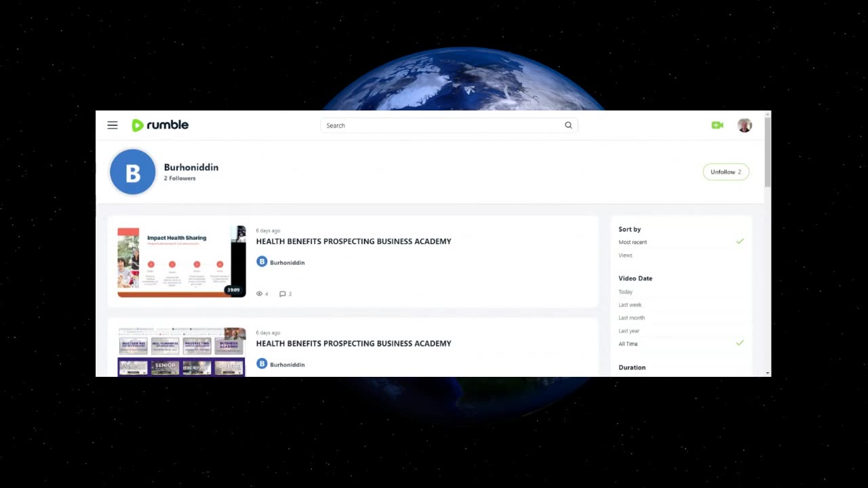Select All Time date filter
Screen dimensions: 868x488
click(628, 344)
